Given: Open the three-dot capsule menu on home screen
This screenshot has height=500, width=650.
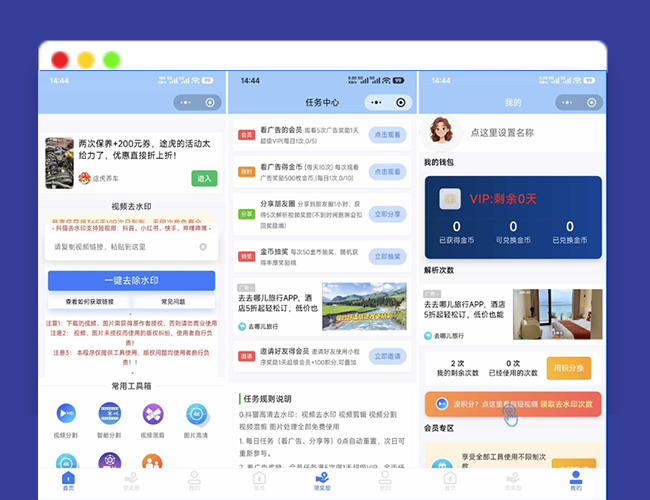Looking at the screenshot, I should (186, 102).
